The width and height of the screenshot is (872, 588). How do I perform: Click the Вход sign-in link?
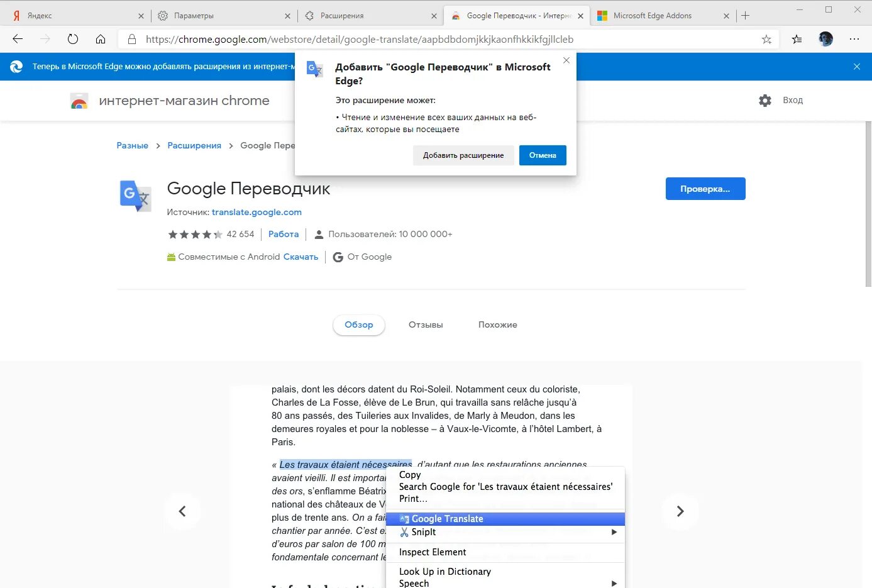pos(792,101)
